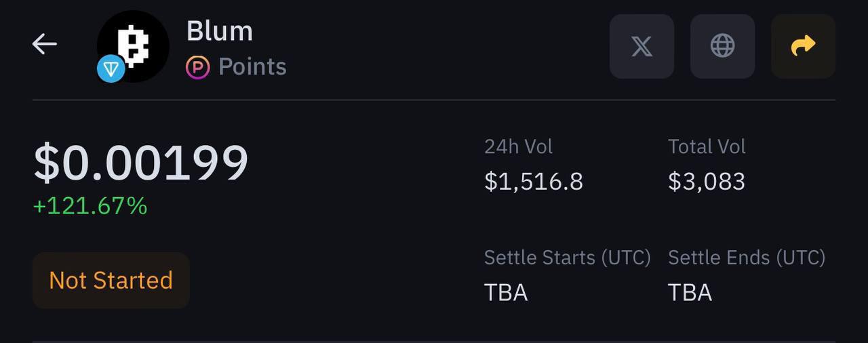Go back using the left arrow
This screenshot has height=343, width=868.
click(x=45, y=45)
